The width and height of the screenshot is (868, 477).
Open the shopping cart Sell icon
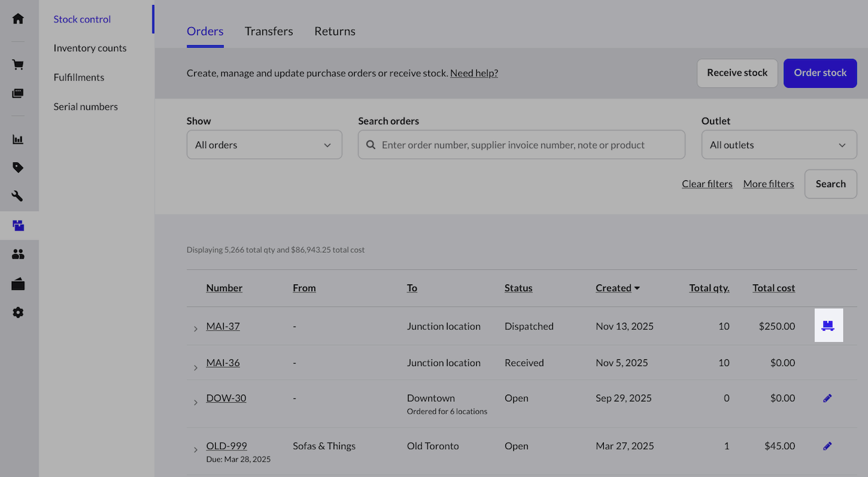click(x=18, y=65)
